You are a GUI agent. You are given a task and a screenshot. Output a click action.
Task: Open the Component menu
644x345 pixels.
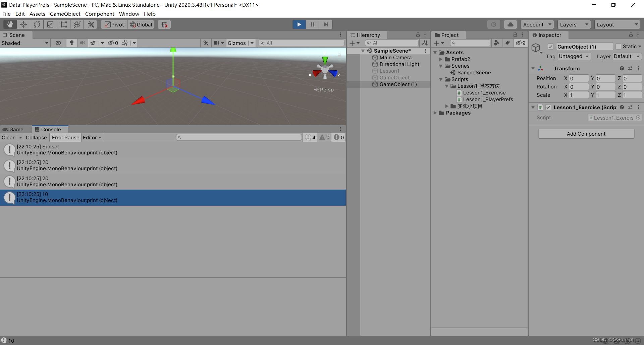coord(100,14)
